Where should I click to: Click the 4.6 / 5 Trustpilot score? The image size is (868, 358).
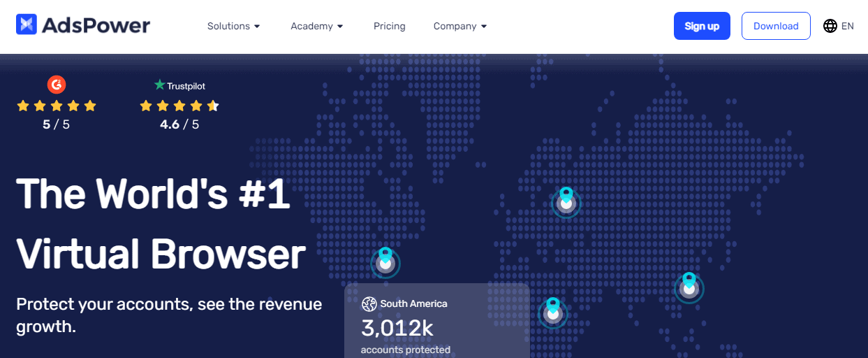pos(179,124)
